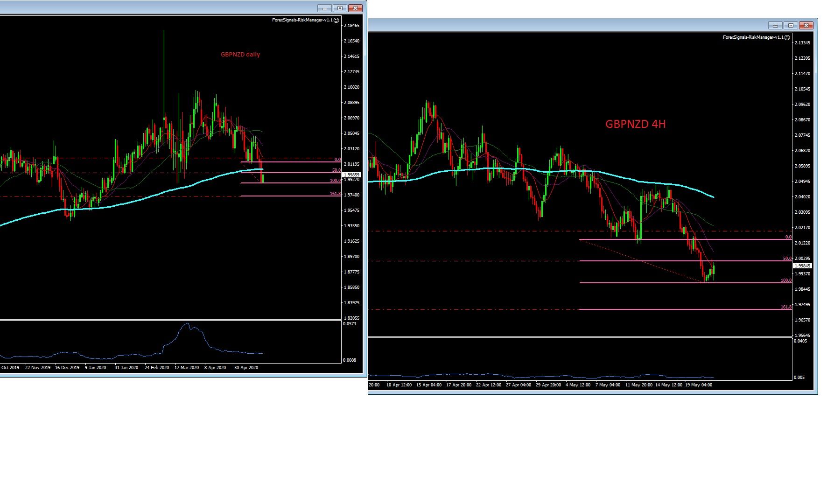Select Fibonacci 0.0 level label on daily chart
Image resolution: width=834 pixels, height=504 pixels.
coord(337,160)
